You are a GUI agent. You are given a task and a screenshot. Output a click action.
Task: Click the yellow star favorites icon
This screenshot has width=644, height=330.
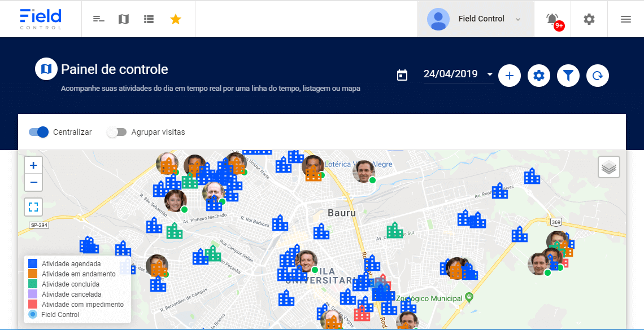click(176, 19)
